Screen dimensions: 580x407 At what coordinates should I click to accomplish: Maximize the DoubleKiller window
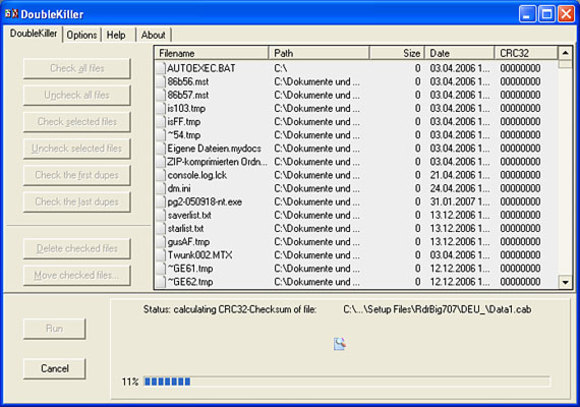pos(547,14)
